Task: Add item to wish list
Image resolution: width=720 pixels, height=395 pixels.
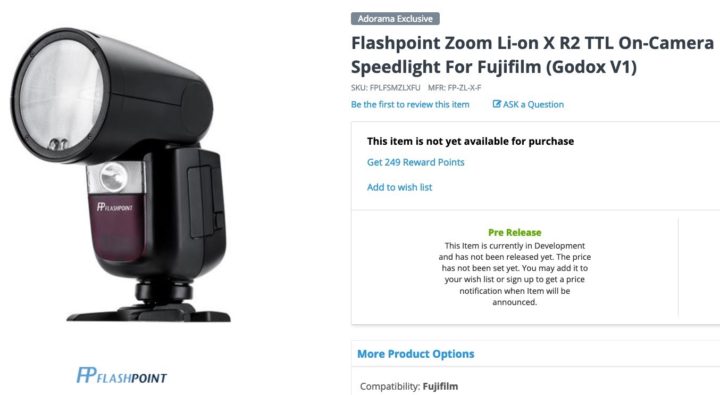Action: click(399, 187)
